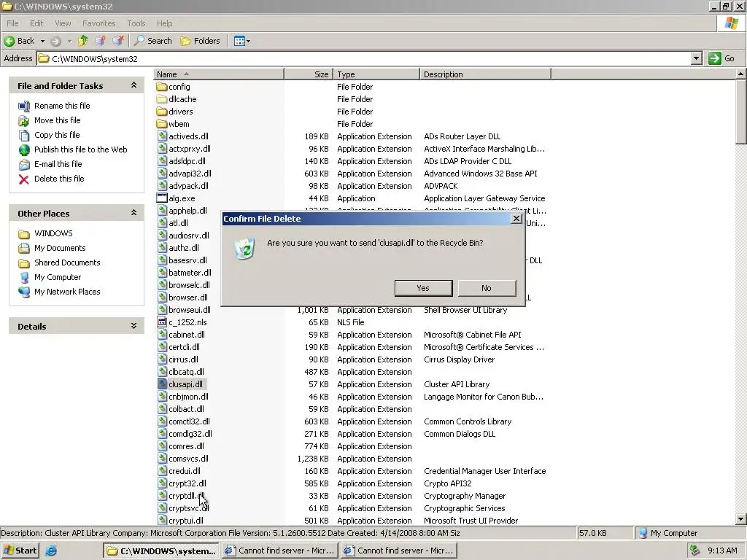Image resolution: width=747 pixels, height=560 pixels.
Task: Open the Tools menu
Action: click(136, 23)
